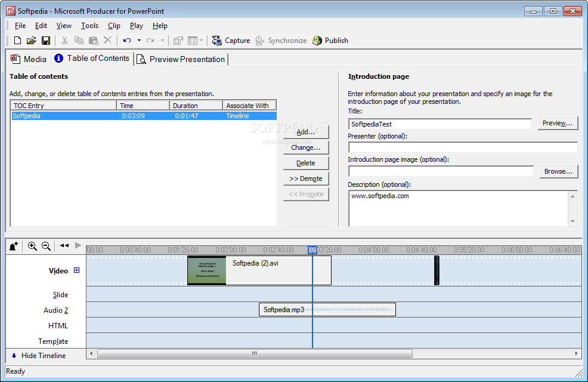Open the Clip menu

114,26
